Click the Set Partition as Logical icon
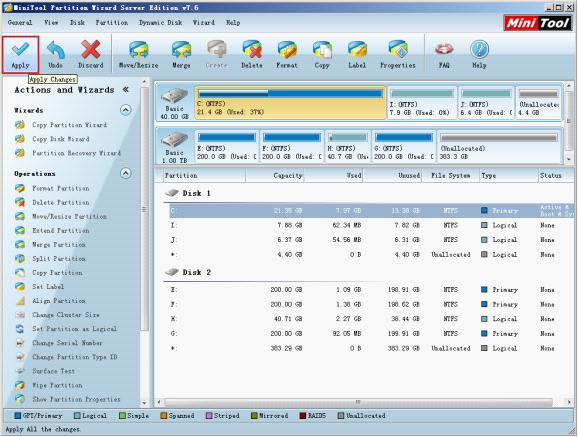Viewport: 578px width, 437px height. tap(20, 329)
